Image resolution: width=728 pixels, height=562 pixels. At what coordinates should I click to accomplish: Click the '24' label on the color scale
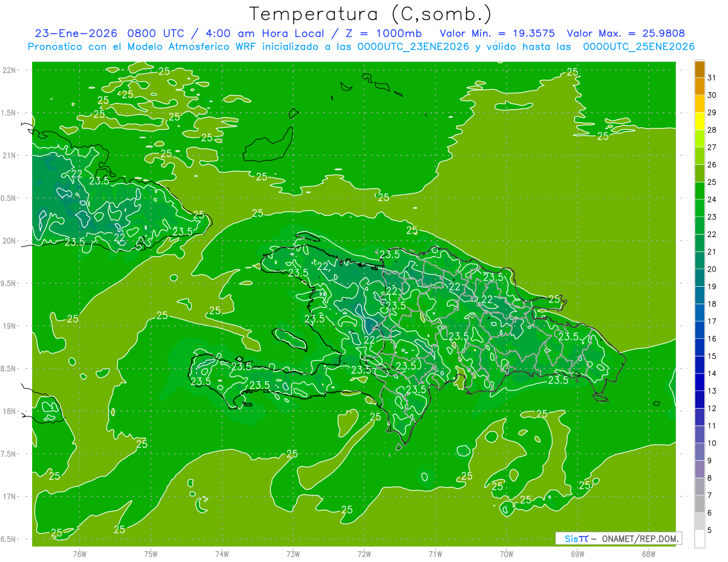[x=712, y=199]
